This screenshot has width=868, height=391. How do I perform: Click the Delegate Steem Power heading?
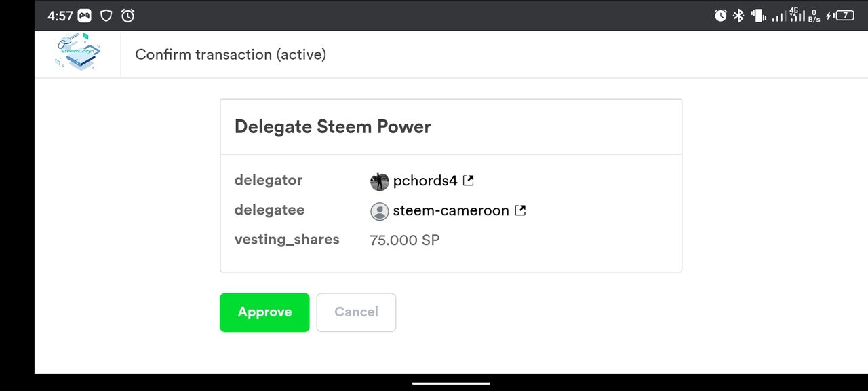pos(332,126)
